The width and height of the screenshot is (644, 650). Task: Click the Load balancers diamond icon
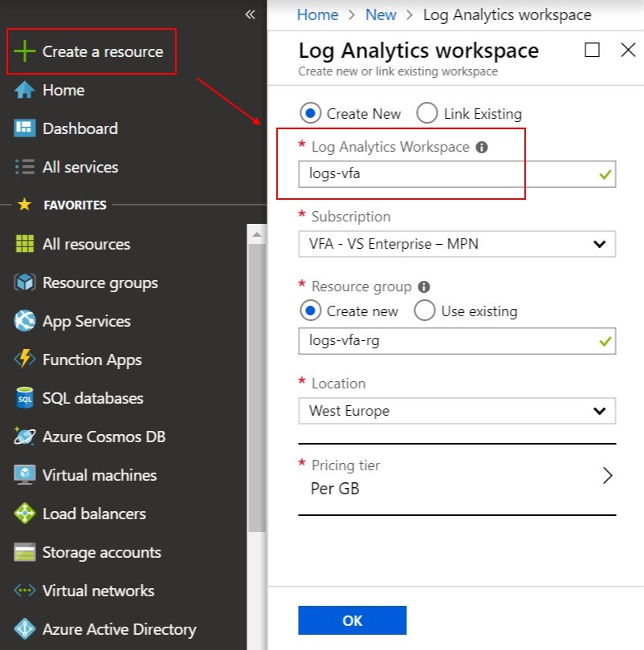[24, 514]
